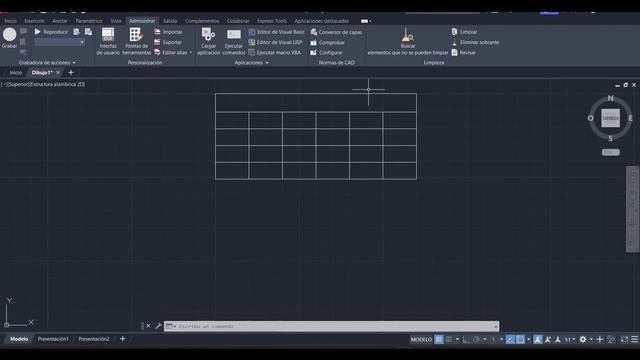Expand the Editar alias dropdown arrow
640x360 pixels.
click(191, 52)
